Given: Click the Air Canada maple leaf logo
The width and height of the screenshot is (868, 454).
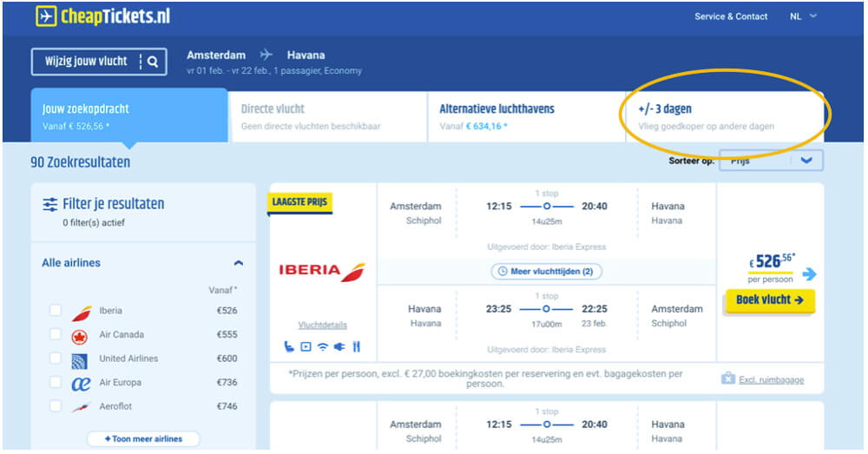Looking at the screenshot, I should 80,336.
